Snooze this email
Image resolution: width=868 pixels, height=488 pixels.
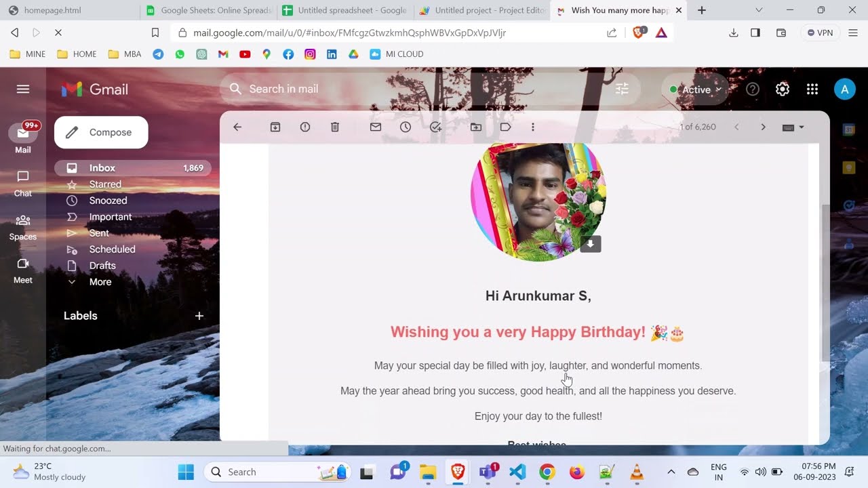(x=406, y=127)
